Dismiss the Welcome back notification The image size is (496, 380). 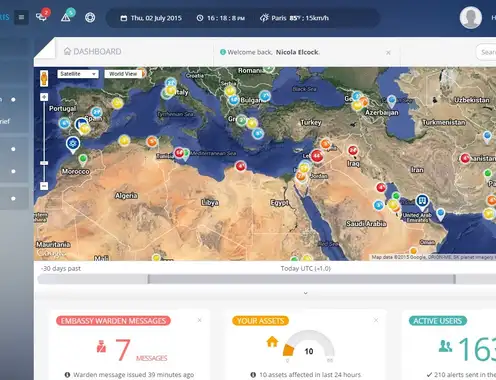point(388,52)
